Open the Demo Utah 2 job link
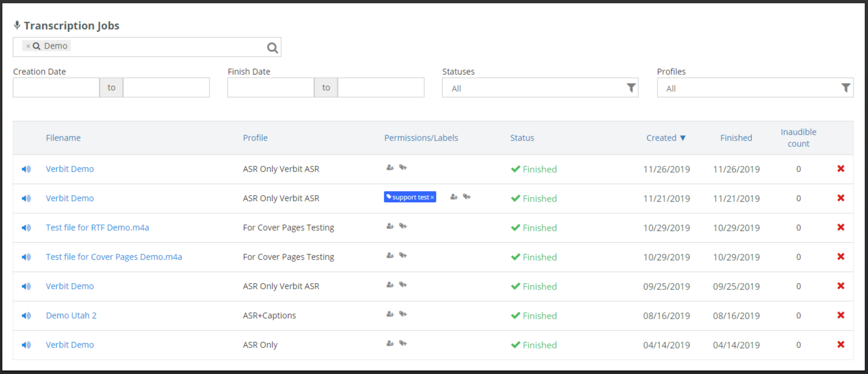The height and width of the screenshot is (374, 868). point(71,315)
